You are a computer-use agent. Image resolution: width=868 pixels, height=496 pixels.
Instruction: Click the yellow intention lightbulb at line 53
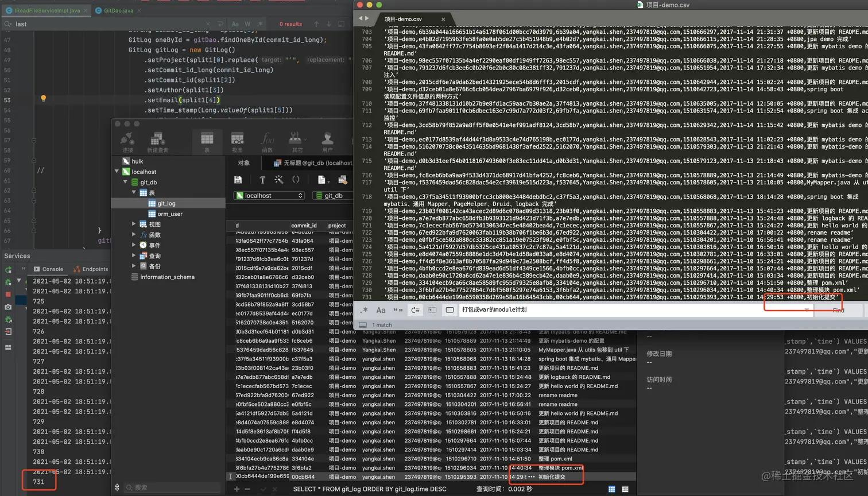(x=43, y=99)
